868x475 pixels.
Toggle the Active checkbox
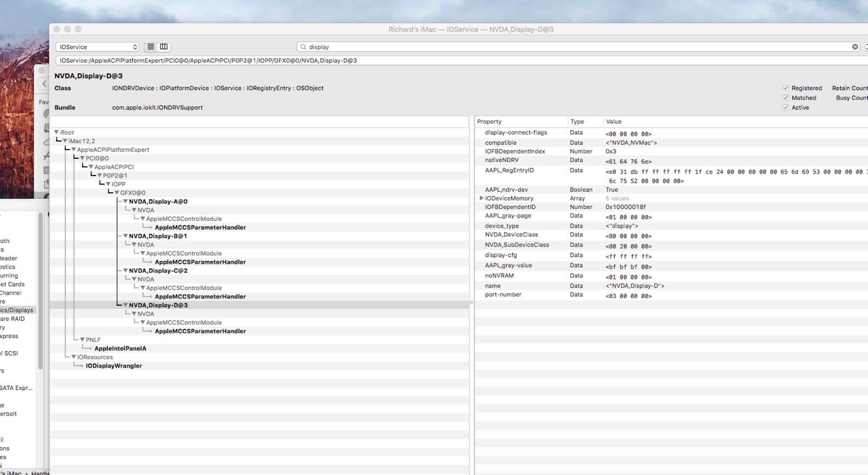[x=786, y=108]
